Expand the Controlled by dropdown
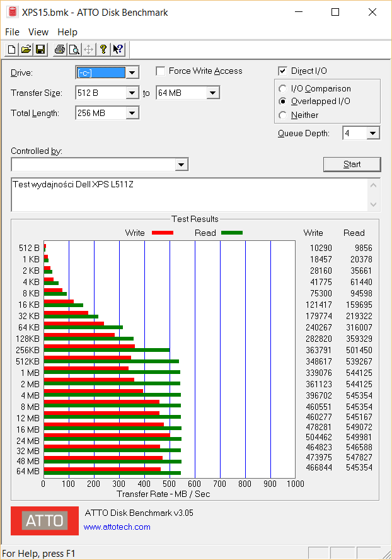Image resolution: width=392 pixels, height=560 pixels. tap(181, 165)
